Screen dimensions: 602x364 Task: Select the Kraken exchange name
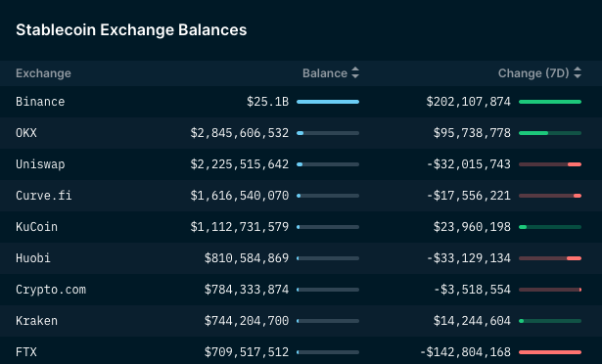(36, 321)
